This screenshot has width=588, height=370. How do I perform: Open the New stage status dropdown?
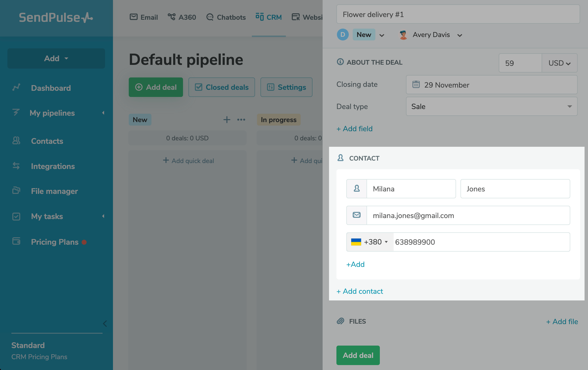pos(382,35)
